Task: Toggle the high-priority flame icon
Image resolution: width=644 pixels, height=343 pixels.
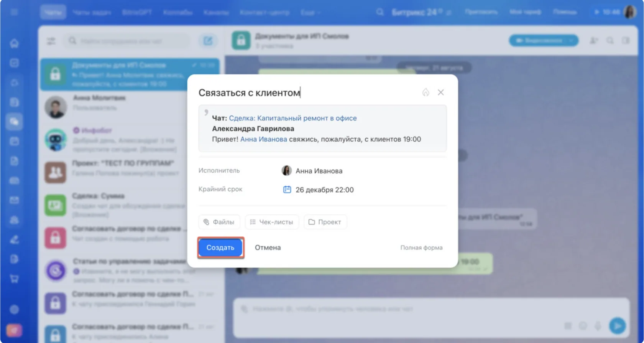Action: (x=426, y=92)
